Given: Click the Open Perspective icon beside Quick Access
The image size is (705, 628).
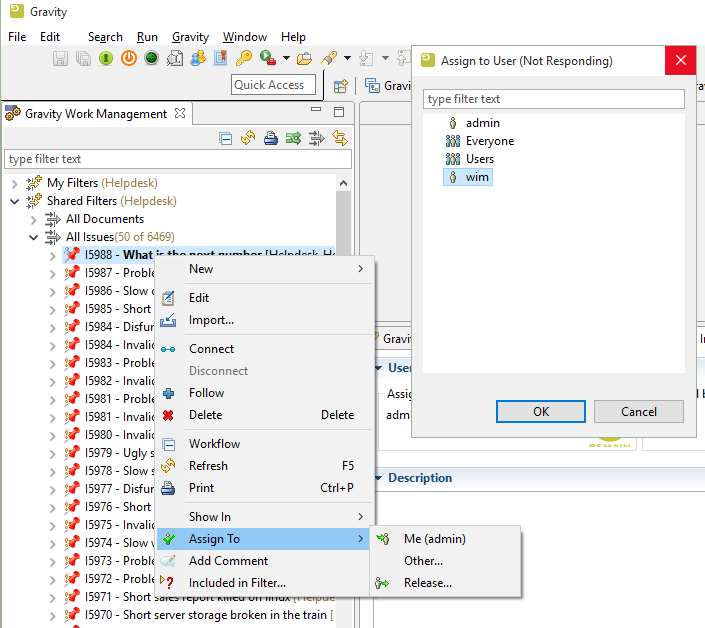Looking at the screenshot, I should coord(341,86).
